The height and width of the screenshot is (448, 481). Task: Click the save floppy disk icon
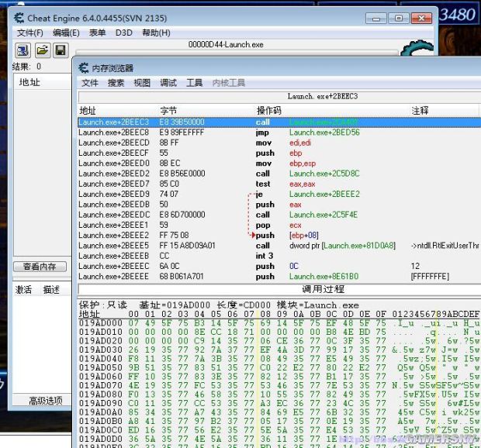(x=59, y=50)
